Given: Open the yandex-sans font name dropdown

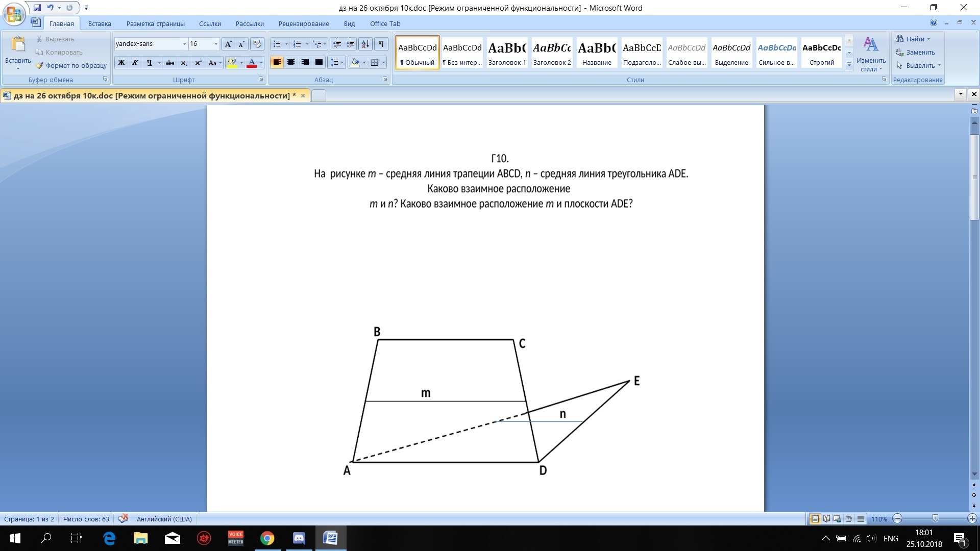Looking at the screenshot, I should (184, 44).
